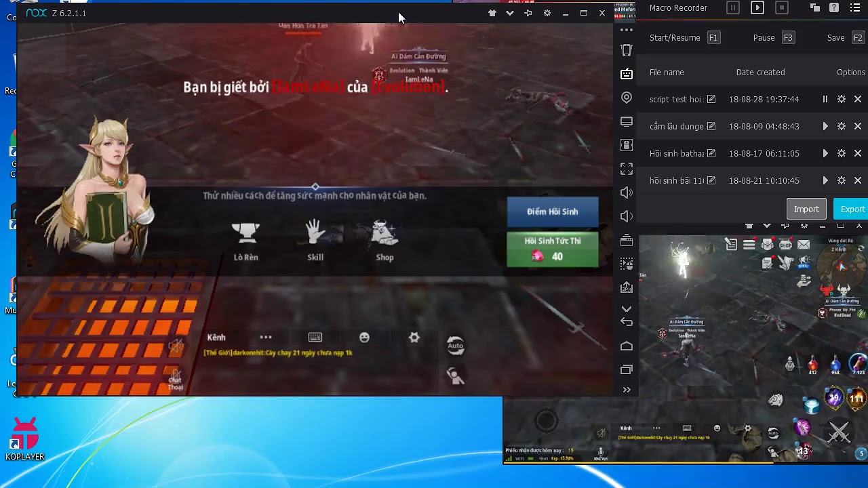The image size is (868, 488).
Task: Delete the 'hồi sinh bãi 11' macro
Action: (x=858, y=180)
